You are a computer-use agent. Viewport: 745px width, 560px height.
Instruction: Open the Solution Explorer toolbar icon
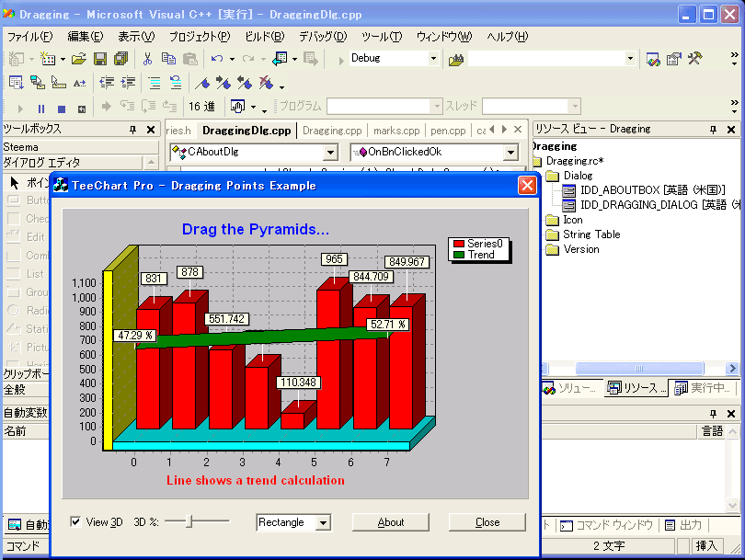point(653,59)
